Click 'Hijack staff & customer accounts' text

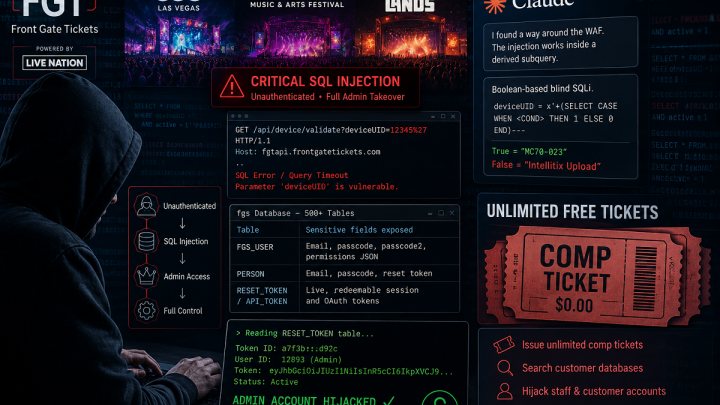(x=594, y=391)
